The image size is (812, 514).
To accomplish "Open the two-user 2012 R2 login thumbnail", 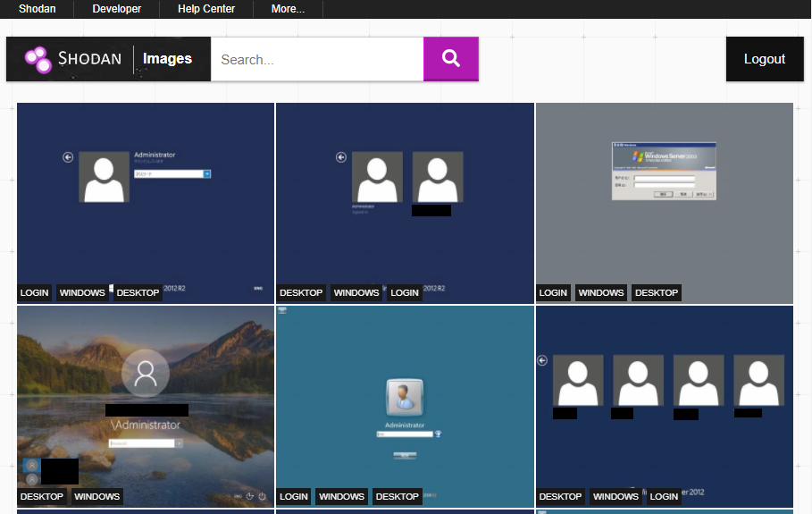I will point(405,203).
